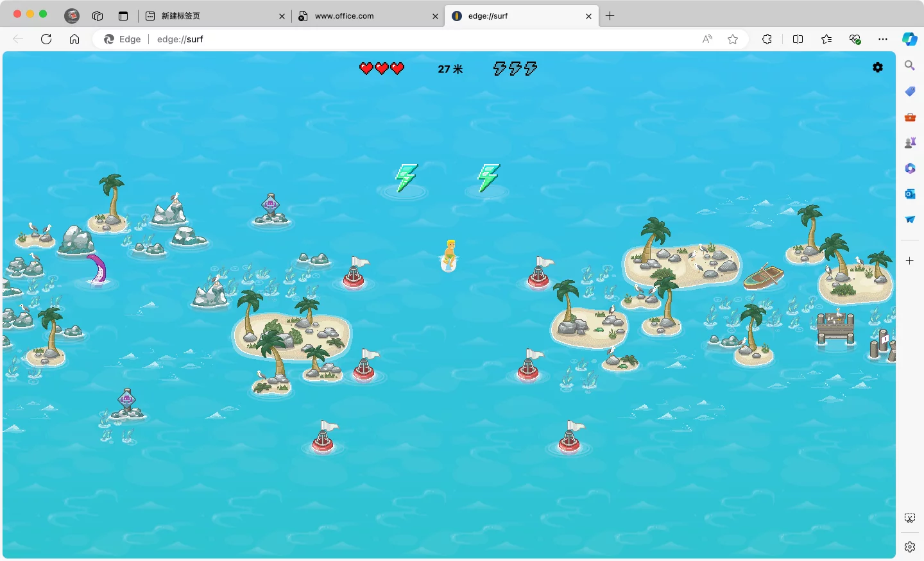
Task: Click the wooden rowboat
Action: (764, 276)
